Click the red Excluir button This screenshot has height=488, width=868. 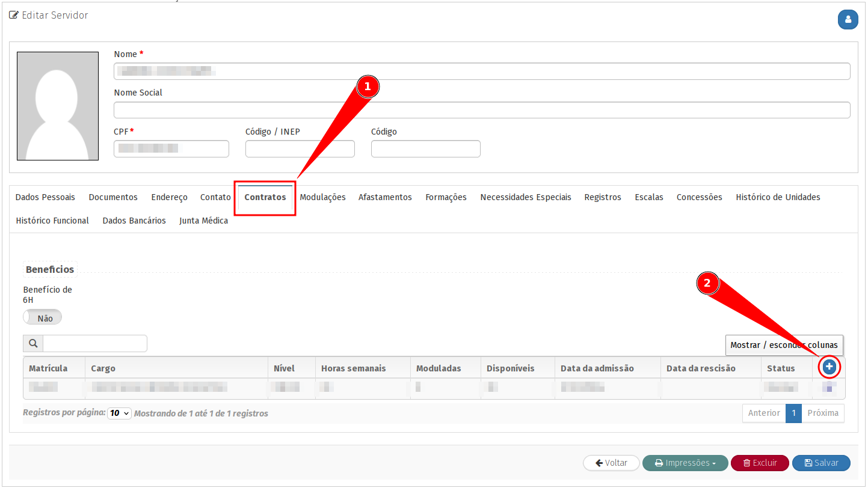pyautogui.click(x=759, y=463)
